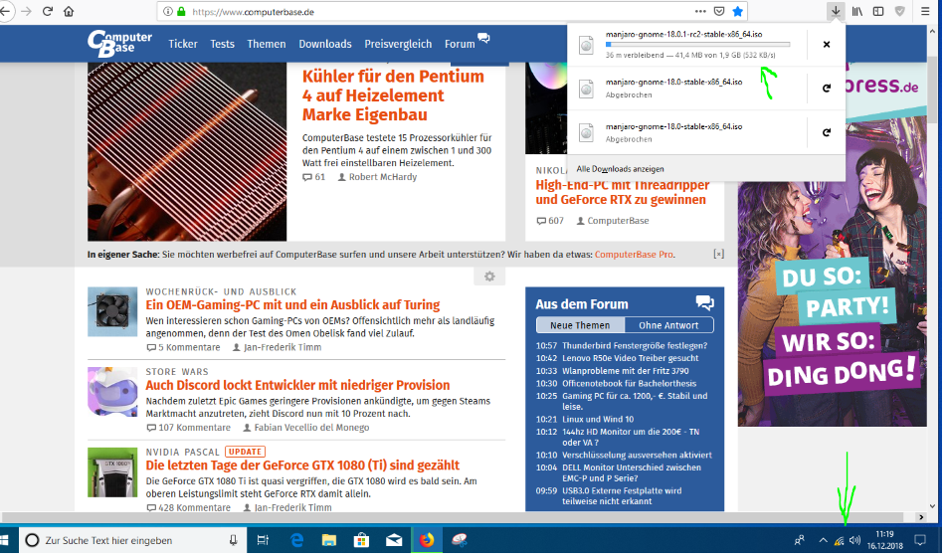The height and width of the screenshot is (560, 946).
Task: Open the ComputerBase logo home link
Action: (x=119, y=43)
